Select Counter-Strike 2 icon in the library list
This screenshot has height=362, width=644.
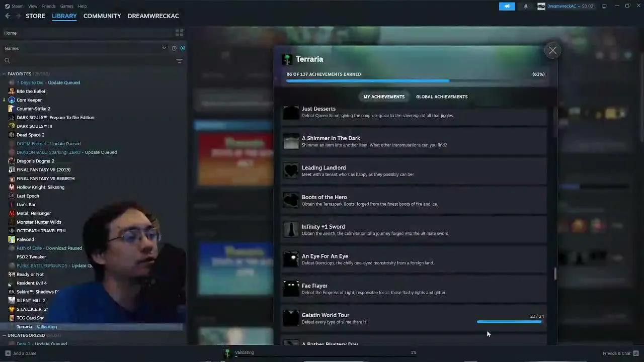12,109
